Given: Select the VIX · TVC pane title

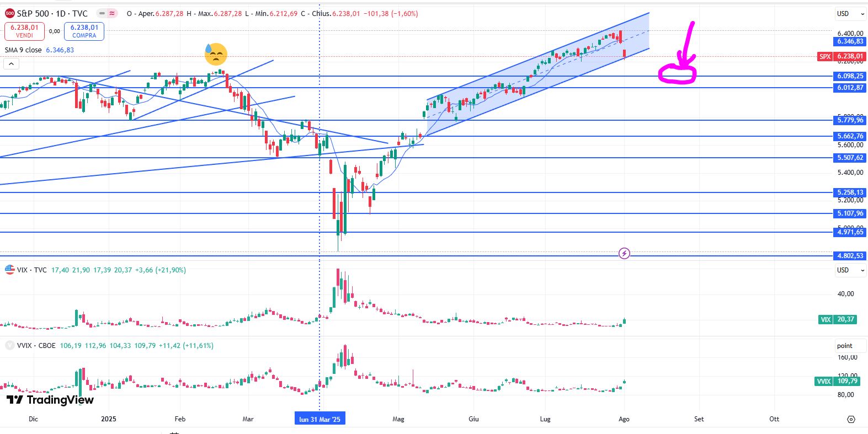Looking at the screenshot, I should click(31, 270).
